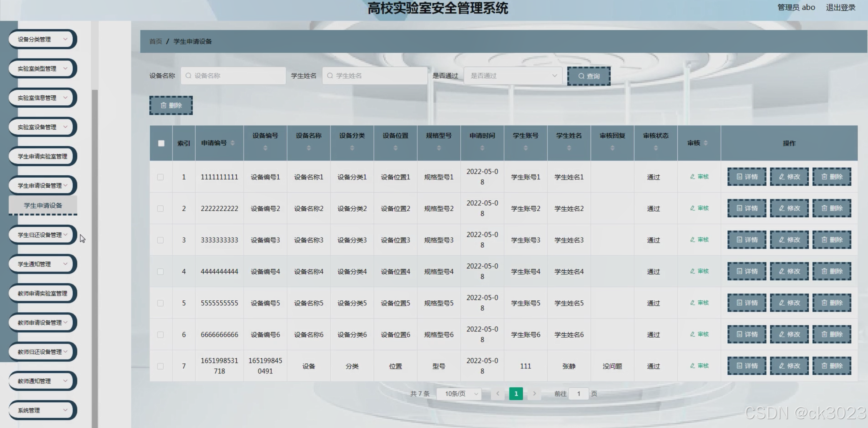Click sort icon under 设备名称 header
This screenshot has height=428, width=868.
pyautogui.click(x=309, y=148)
